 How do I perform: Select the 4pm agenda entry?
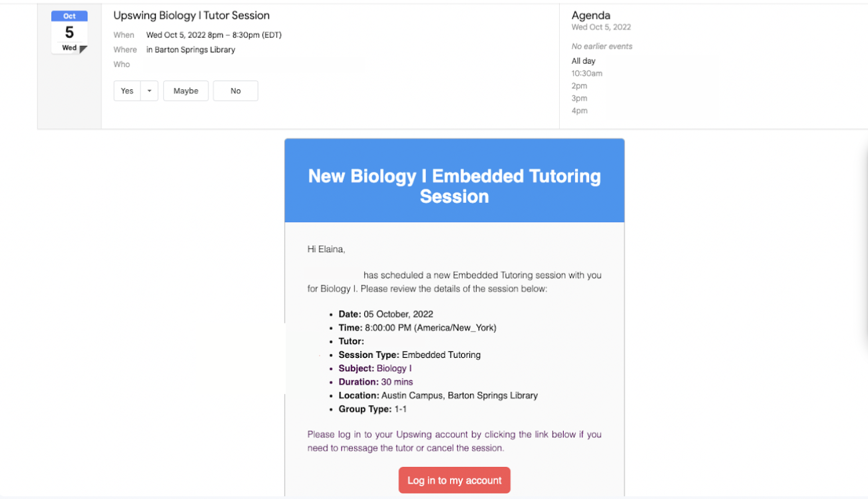(579, 111)
